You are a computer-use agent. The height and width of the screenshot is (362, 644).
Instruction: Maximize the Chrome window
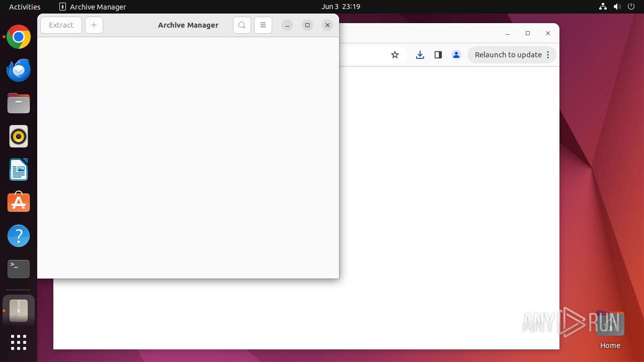[x=528, y=33]
